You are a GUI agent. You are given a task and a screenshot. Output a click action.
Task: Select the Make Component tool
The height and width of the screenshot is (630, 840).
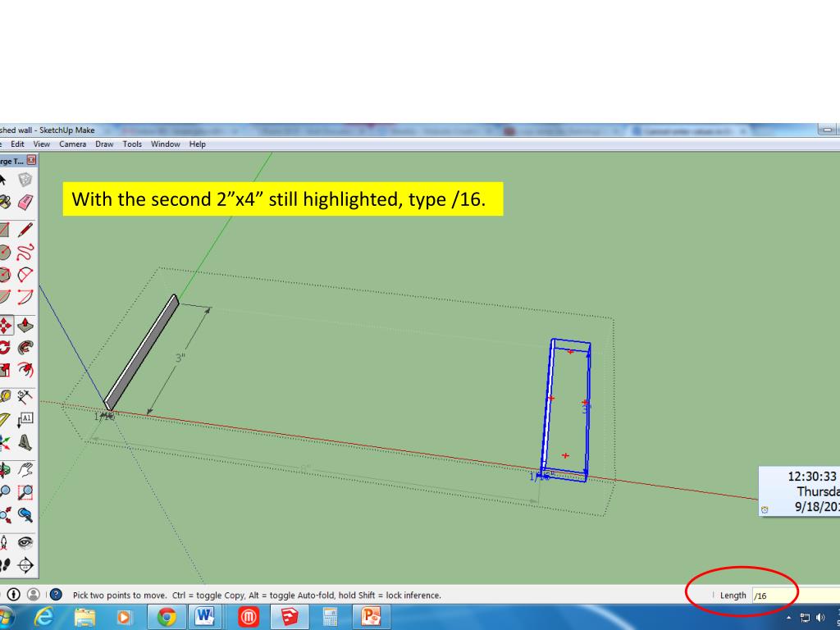25,180
